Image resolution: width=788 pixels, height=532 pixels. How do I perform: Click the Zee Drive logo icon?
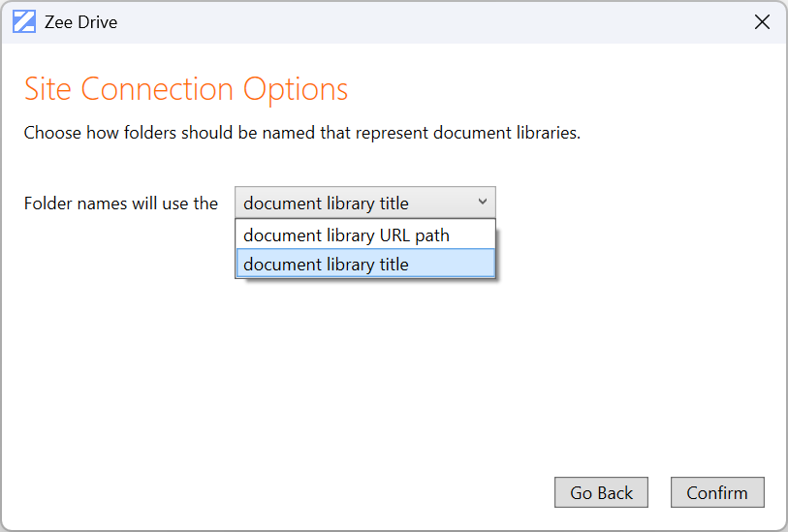[x=24, y=22]
